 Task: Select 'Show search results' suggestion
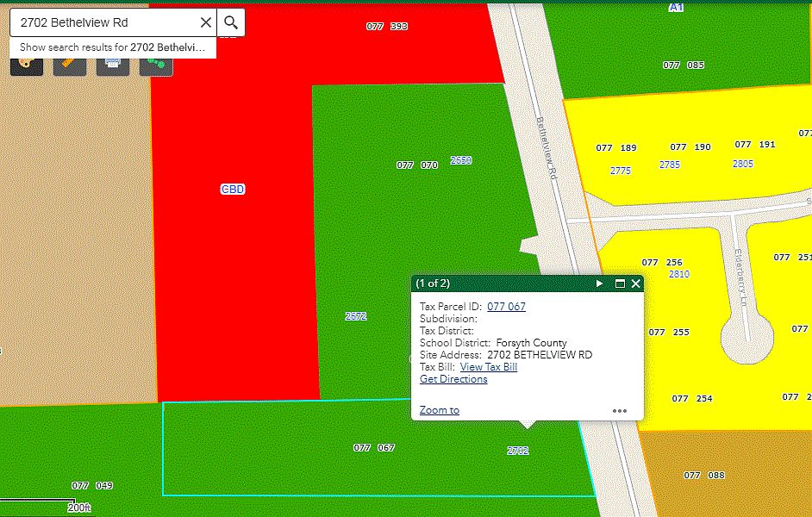[113, 47]
